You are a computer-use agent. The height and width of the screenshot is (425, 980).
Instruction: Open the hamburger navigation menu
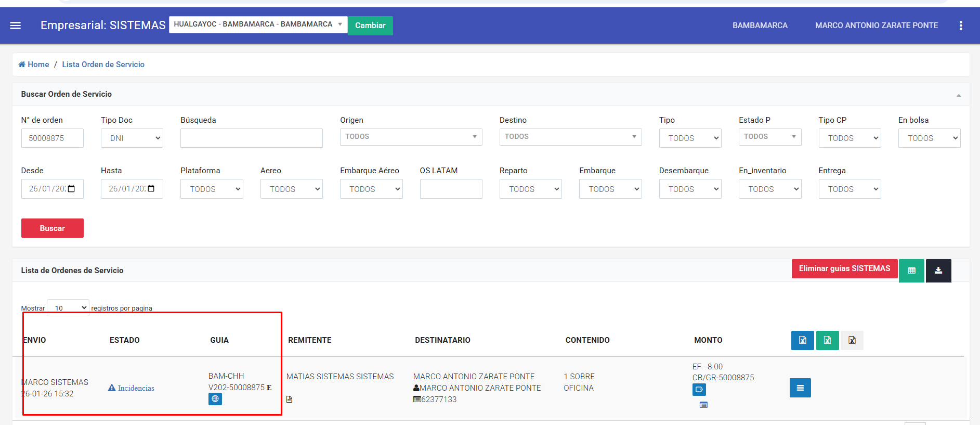(16, 25)
